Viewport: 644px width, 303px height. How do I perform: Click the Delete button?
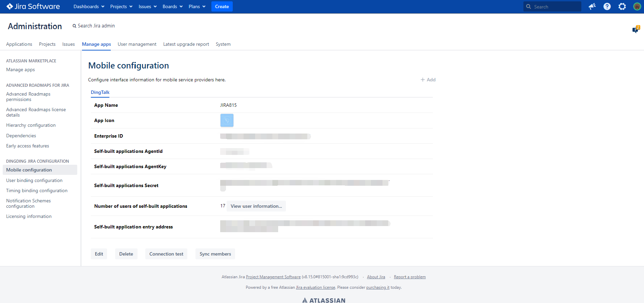pos(126,254)
